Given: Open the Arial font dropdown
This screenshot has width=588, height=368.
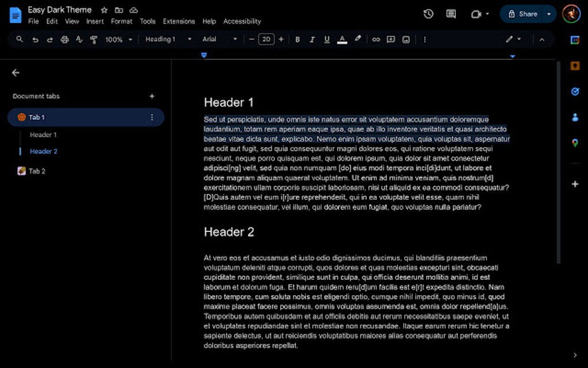Looking at the screenshot, I should pyautogui.click(x=218, y=39).
